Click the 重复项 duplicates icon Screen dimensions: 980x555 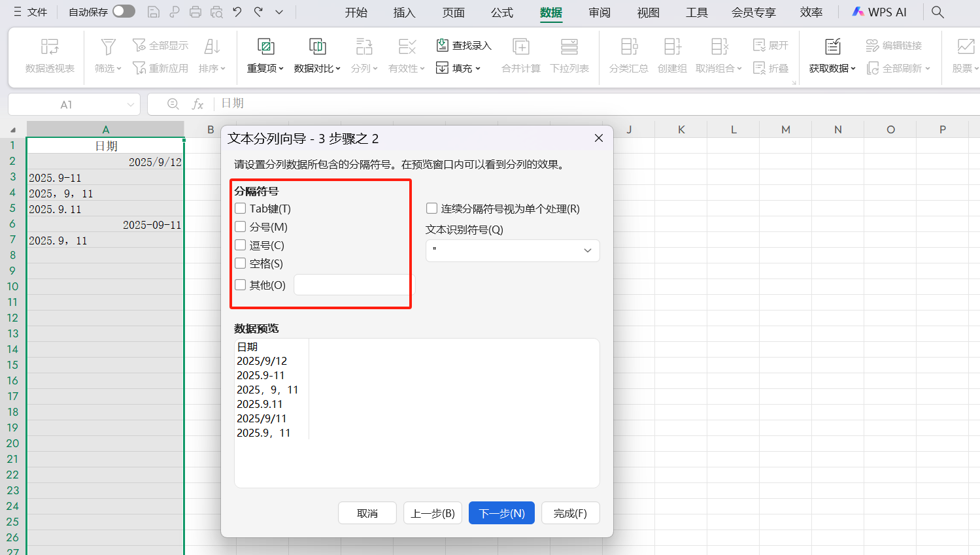(265, 47)
